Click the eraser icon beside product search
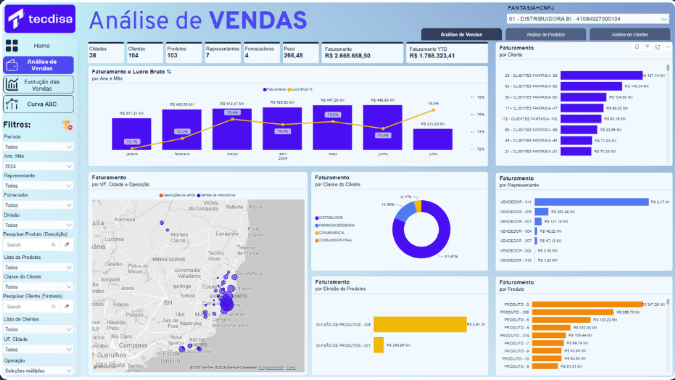This screenshot has width=675, height=380. (x=67, y=244)
